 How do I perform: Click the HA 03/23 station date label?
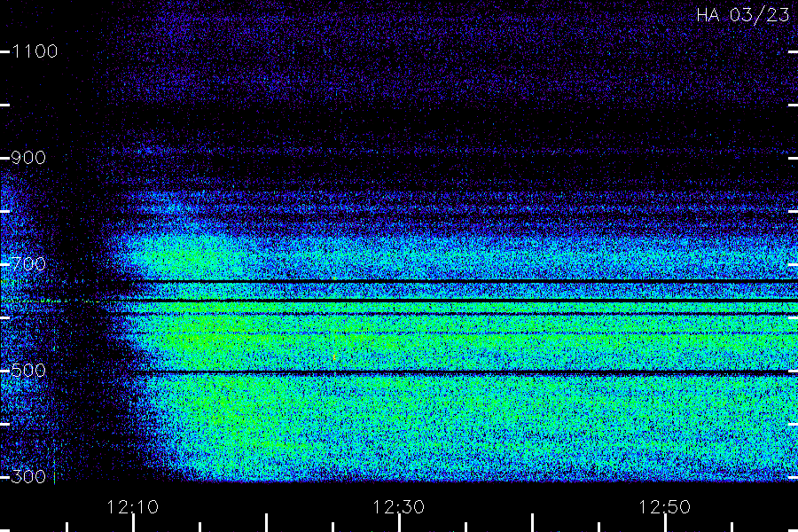pos(742,15)
